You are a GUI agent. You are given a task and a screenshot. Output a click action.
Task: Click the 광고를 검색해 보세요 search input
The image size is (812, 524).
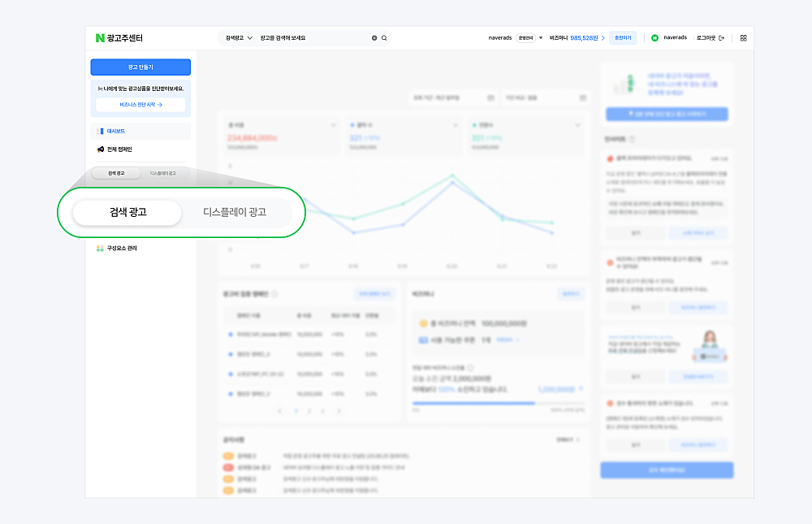313,38
